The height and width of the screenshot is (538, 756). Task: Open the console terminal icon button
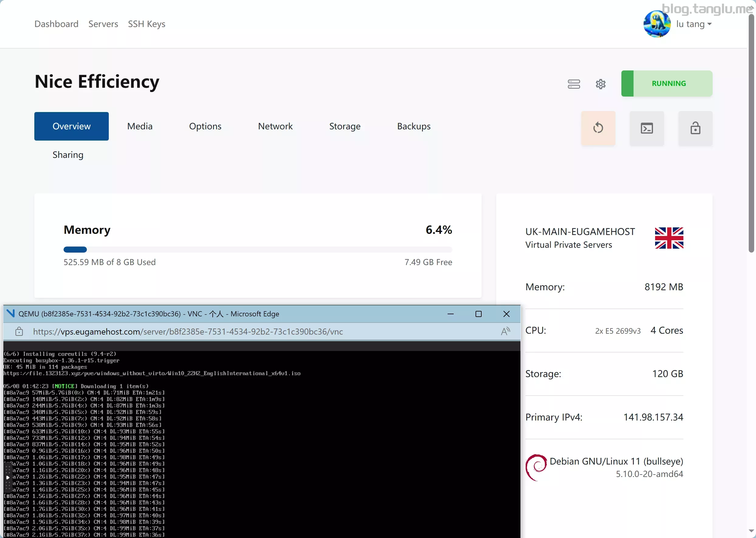point(647,128)
